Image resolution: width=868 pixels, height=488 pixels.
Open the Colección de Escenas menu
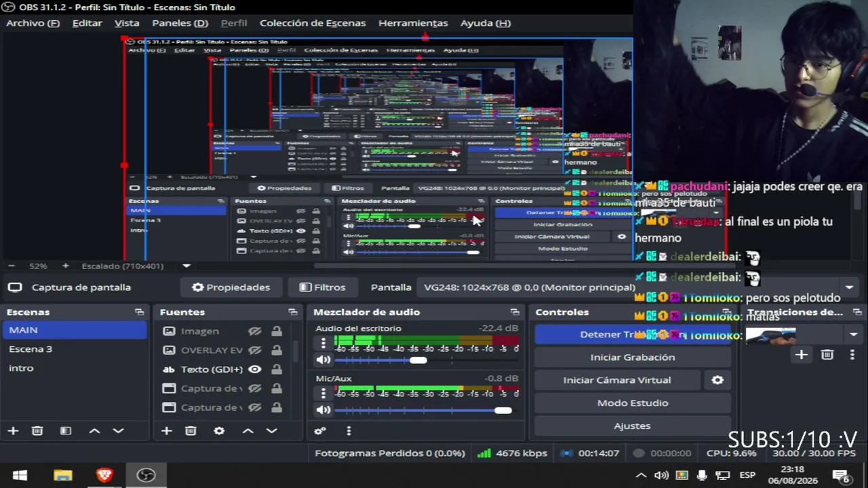click(x=313, y=23)
